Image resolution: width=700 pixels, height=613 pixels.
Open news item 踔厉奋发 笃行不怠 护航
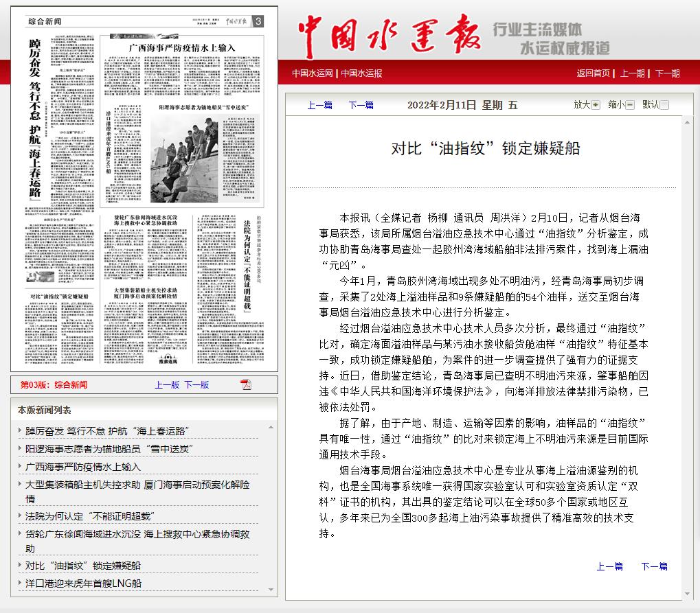point(107,431)
